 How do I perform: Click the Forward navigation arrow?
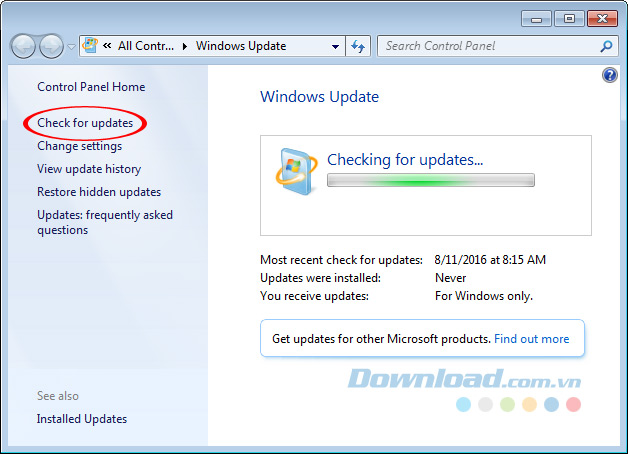(x=51, y=46)
